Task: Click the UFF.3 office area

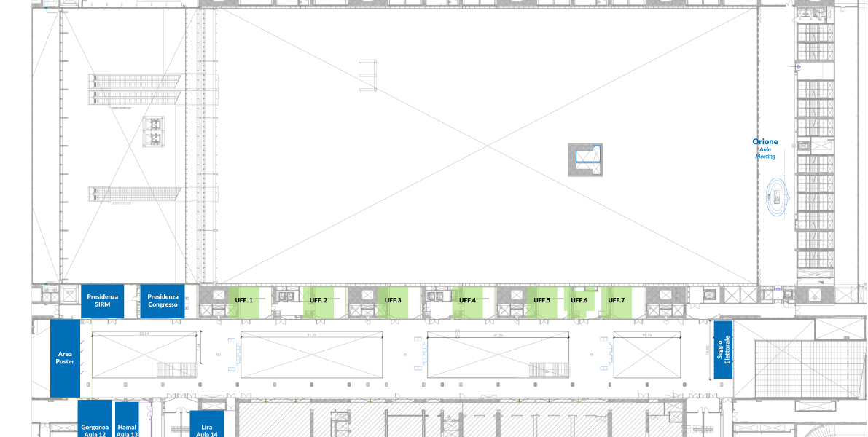Action: pyautogui.click(x=394, y=301)
